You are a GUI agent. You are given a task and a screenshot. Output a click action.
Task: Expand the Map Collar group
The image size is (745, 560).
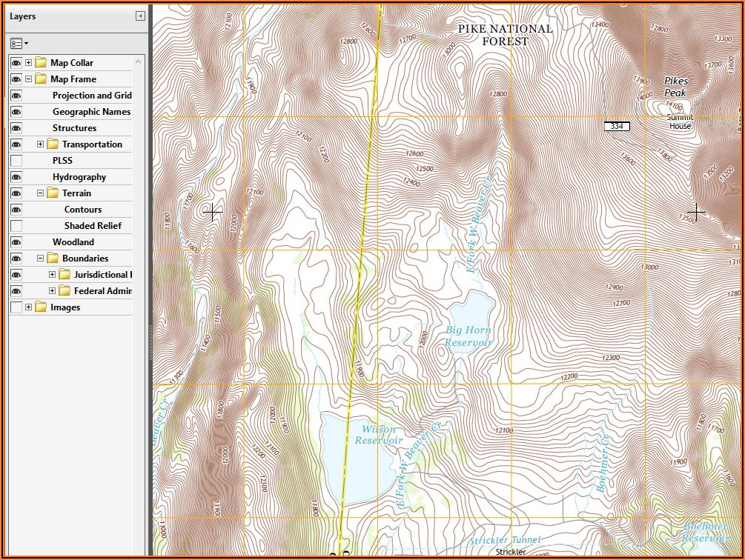(x=29, y=63)
